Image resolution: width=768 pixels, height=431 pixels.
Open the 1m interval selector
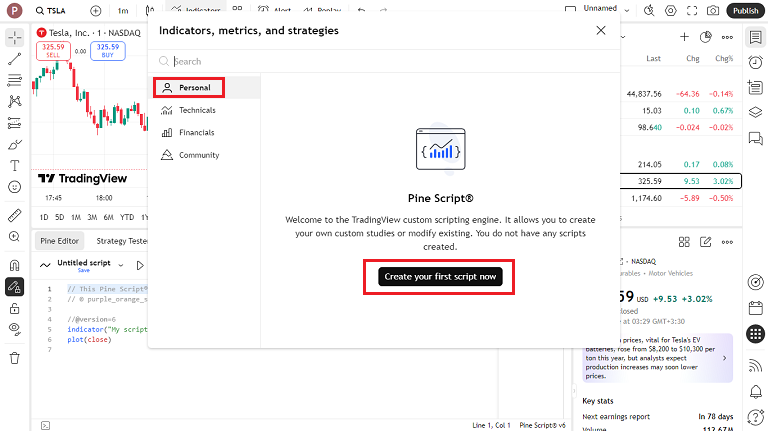(x=122, y=10)
